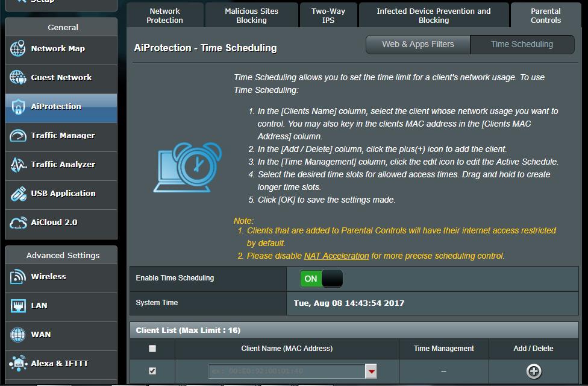Expand the client name dropdown arrow
Image resolution: width=588 pixels, height=386 pixels.
371,372
